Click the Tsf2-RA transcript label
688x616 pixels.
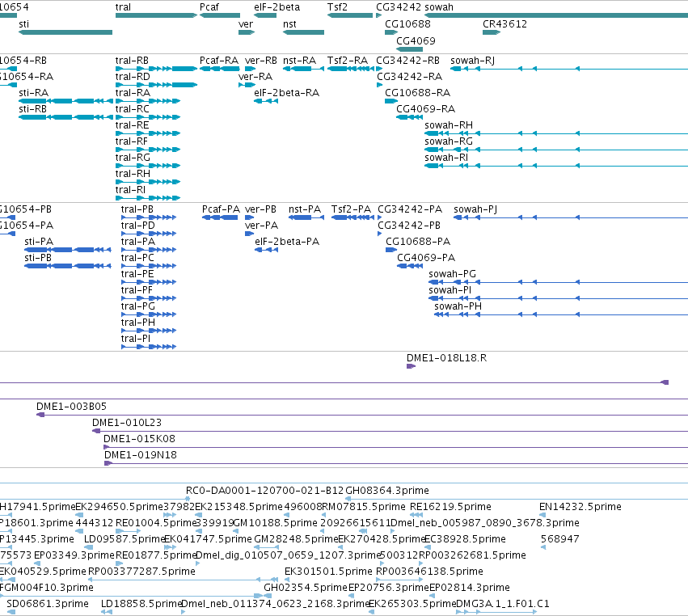click(x=348, y=60)
